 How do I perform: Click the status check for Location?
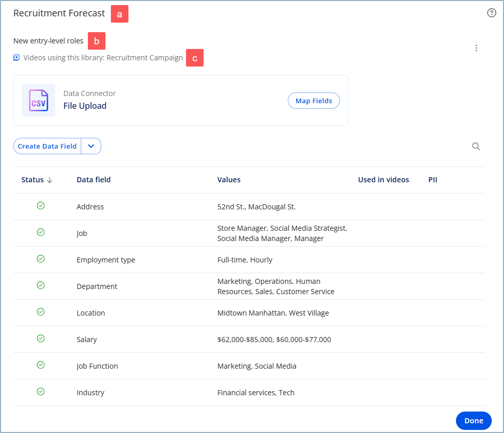[41, 312]
